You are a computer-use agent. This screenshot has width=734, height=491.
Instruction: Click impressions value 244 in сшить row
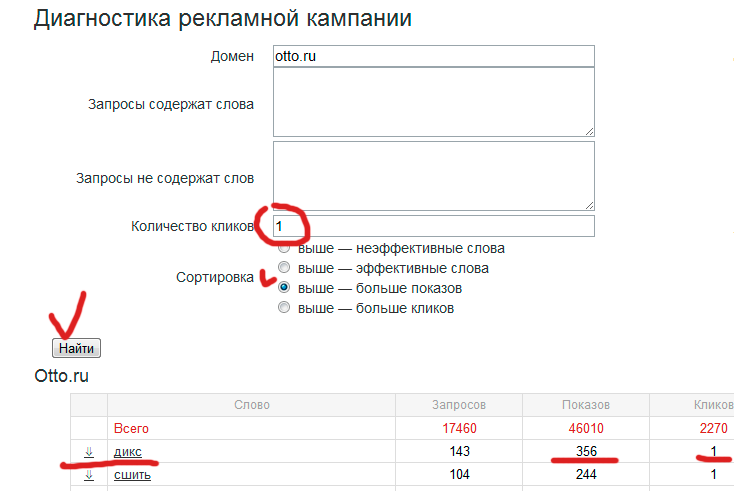coord(586,475)
